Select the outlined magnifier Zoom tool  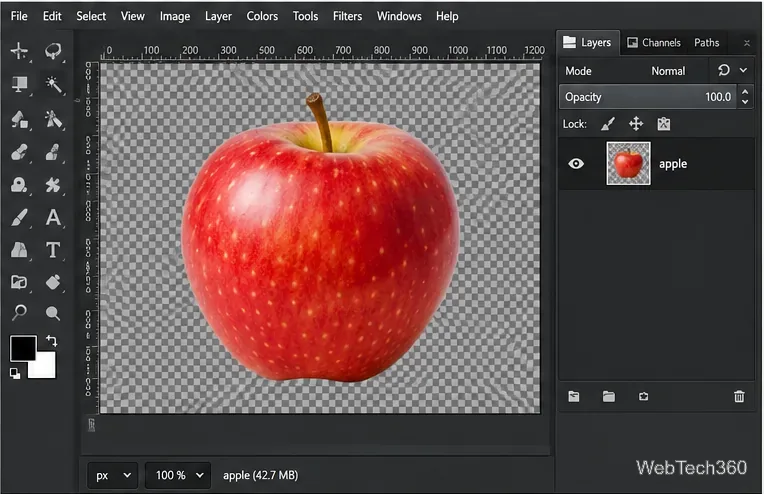(x=19, y=312)
